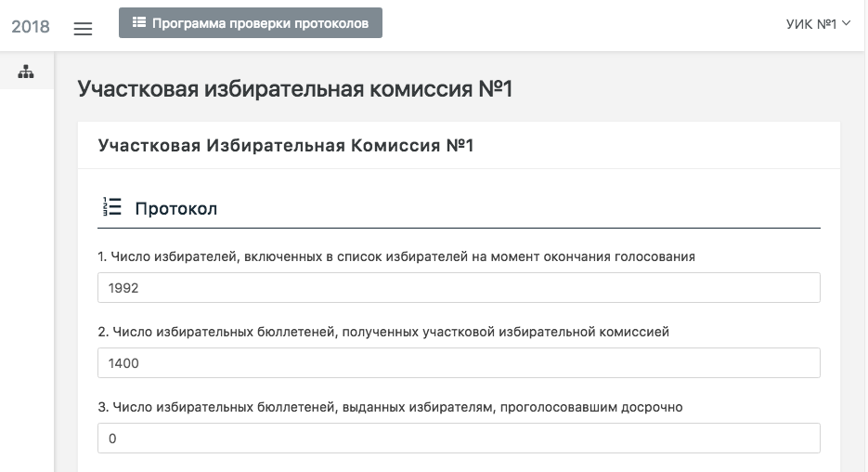This screenshot has width=868, height=472.
Task: Click the label for item 2 about received ballots
Action: coord(383,332)
